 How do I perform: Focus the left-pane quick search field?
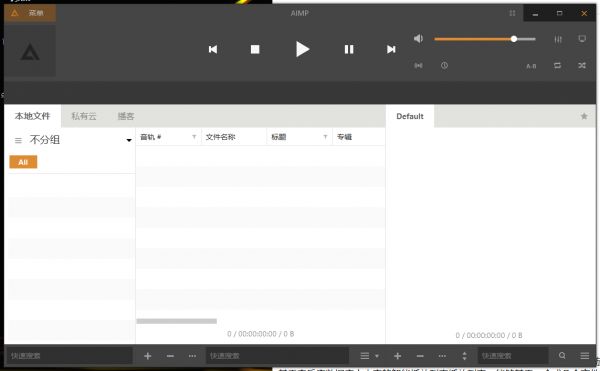70,356
